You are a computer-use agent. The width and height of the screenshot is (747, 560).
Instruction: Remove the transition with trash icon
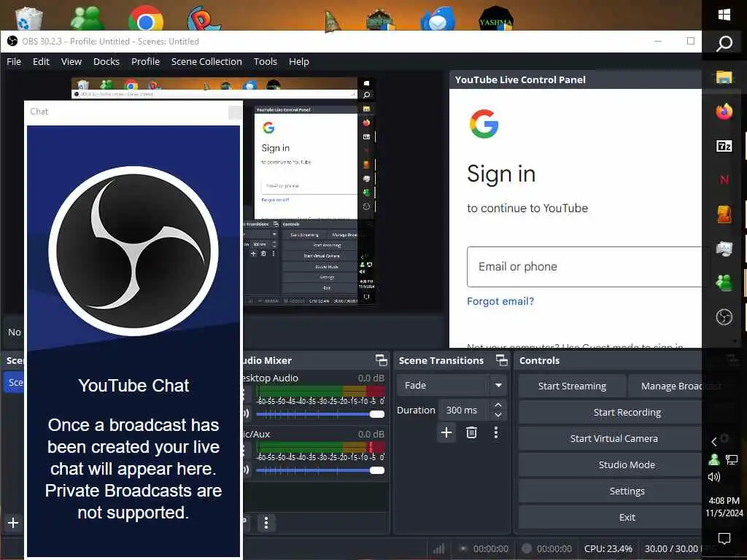(472, 432)
